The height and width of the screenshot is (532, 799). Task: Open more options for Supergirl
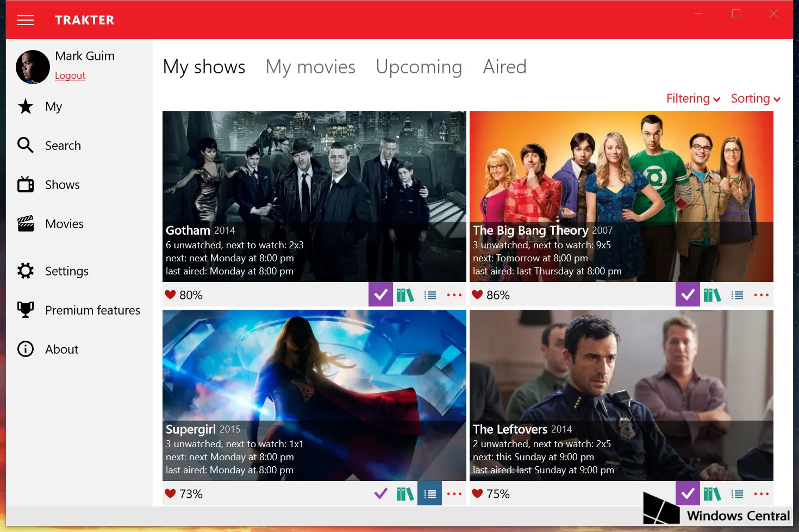point(454,494)
